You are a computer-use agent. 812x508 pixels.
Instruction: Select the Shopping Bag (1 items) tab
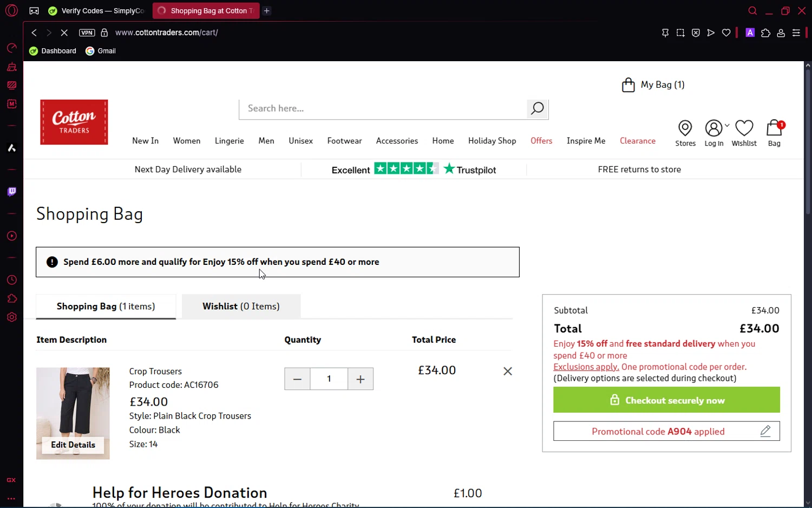[x=106, y=307]
